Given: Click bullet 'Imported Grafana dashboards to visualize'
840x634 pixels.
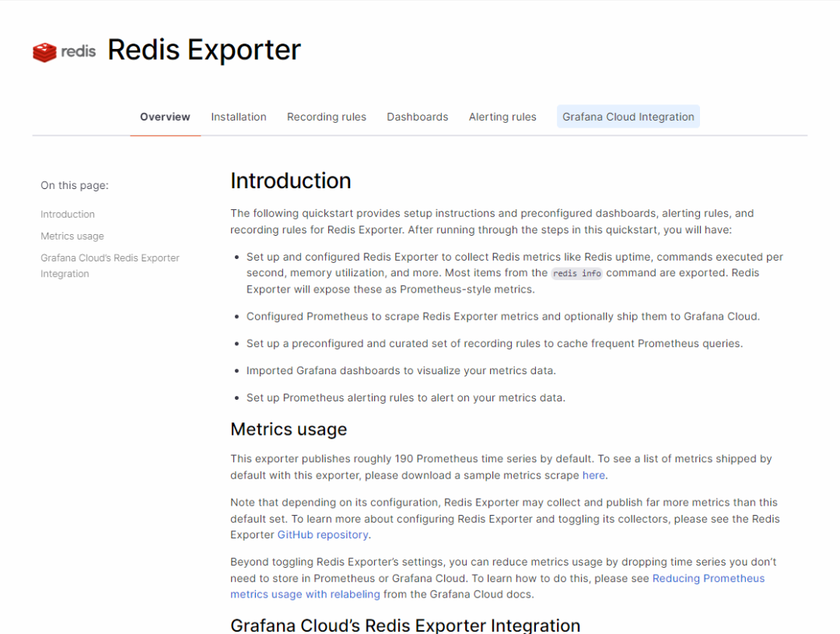Looking at the screenshot, I should (401, 371).
